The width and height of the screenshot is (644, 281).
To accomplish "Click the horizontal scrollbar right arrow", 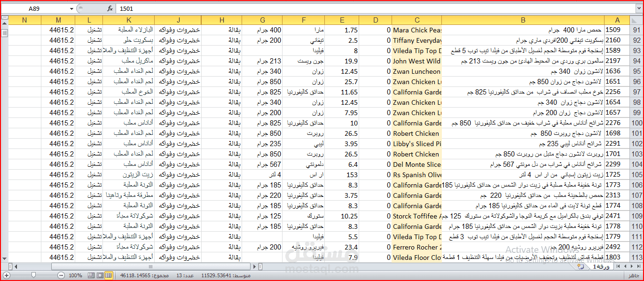I will 255,266.
